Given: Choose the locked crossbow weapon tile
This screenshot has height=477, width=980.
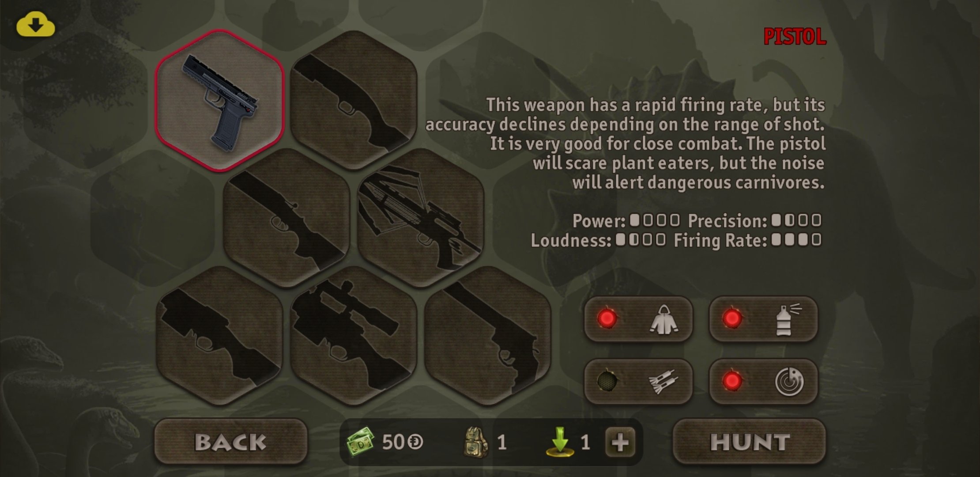Looking at the screenshot, I should [x=421, y=218].
